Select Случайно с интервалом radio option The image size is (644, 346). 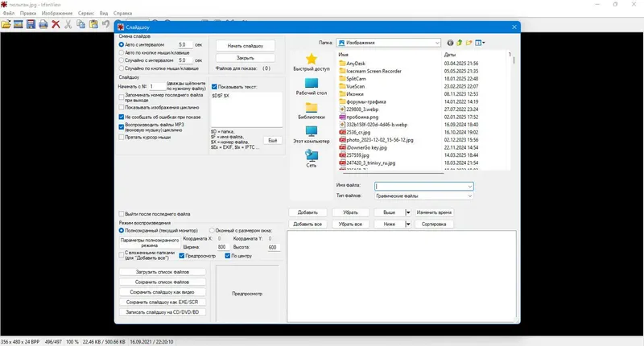[x=122, y=60]
